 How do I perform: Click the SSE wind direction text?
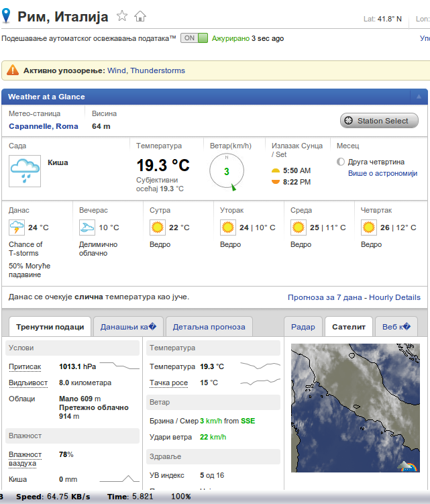(x=248, y=421)
